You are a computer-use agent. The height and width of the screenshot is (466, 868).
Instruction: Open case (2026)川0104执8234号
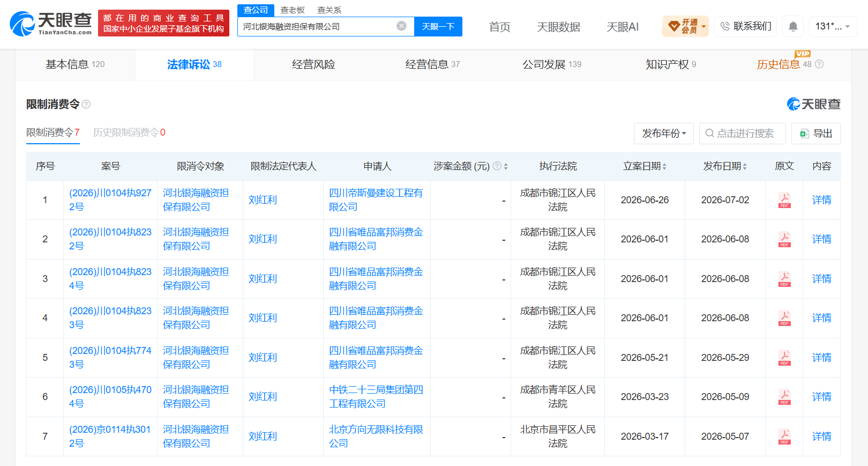tap(110, 279)
